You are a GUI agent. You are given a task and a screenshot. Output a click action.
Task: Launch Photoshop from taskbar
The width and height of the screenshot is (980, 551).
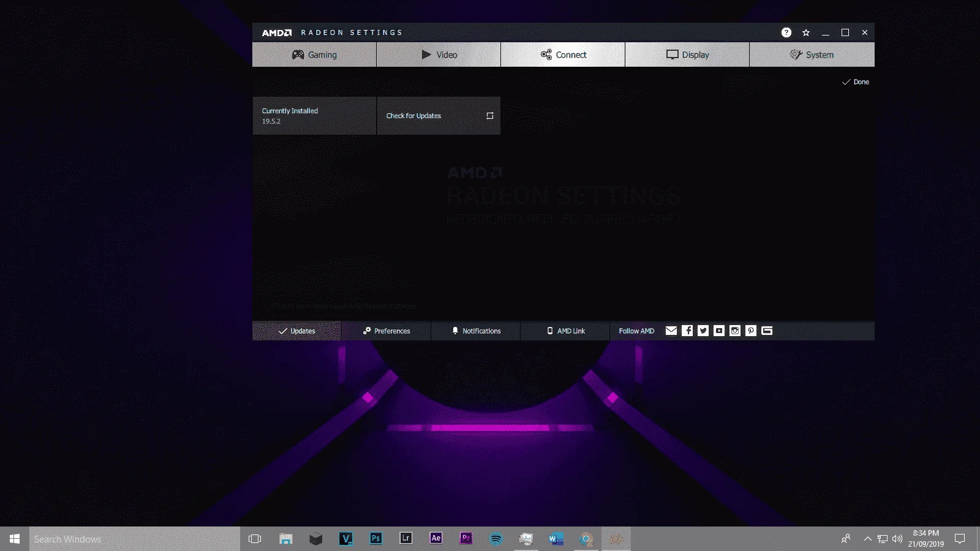(x=375, y=539)
